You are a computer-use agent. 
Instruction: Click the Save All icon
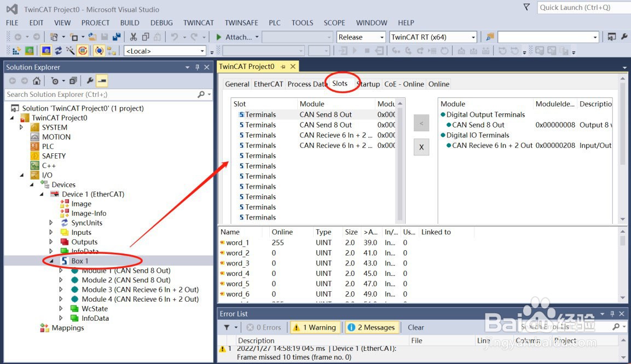pyautogui.click(x=117, y=37)
